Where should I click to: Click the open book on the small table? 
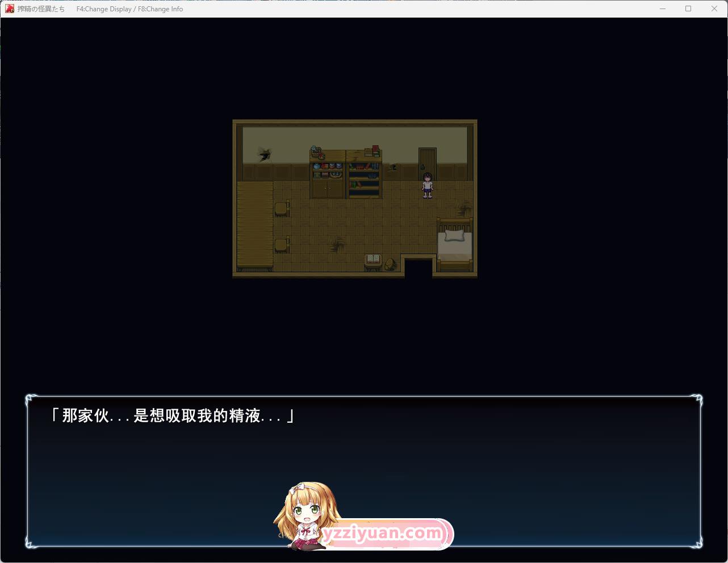373,259
